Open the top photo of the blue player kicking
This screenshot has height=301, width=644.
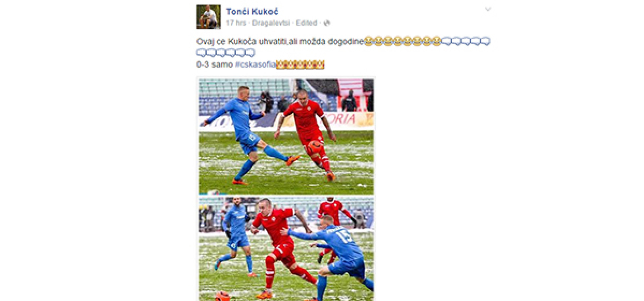pos(286,136)
